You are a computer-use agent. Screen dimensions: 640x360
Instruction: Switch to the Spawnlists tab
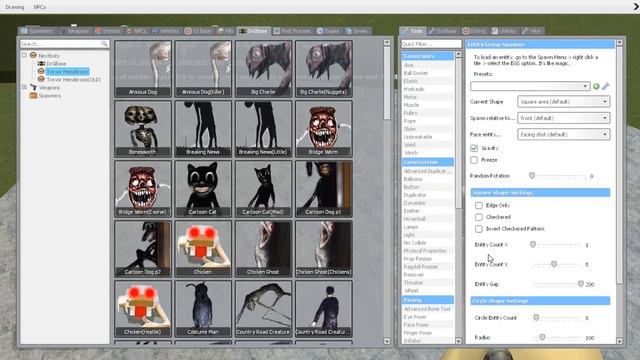38,31
